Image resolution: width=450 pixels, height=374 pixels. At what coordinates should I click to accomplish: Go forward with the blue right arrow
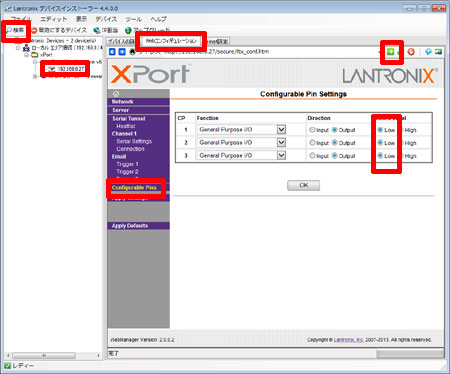pos(122,52)
